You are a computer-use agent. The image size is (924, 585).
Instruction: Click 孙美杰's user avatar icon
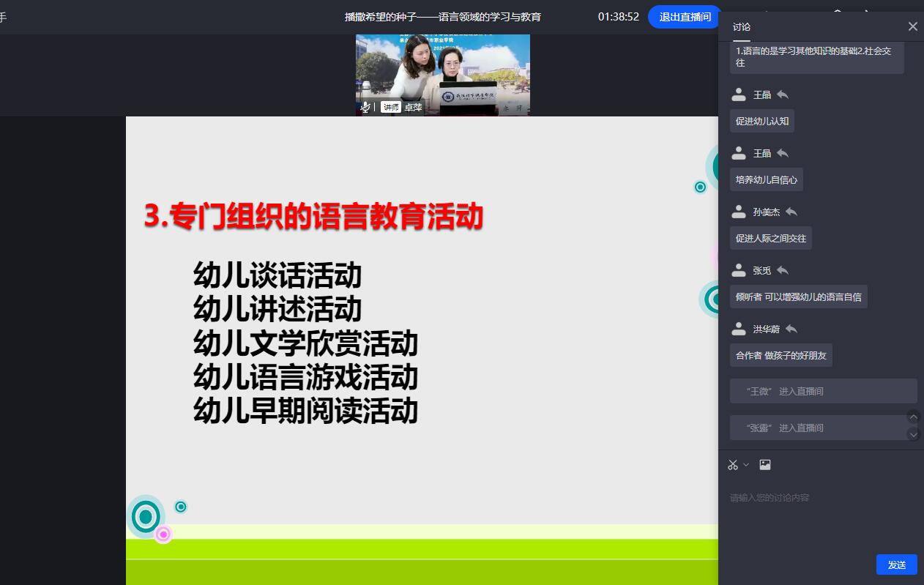tap(739, 212)
